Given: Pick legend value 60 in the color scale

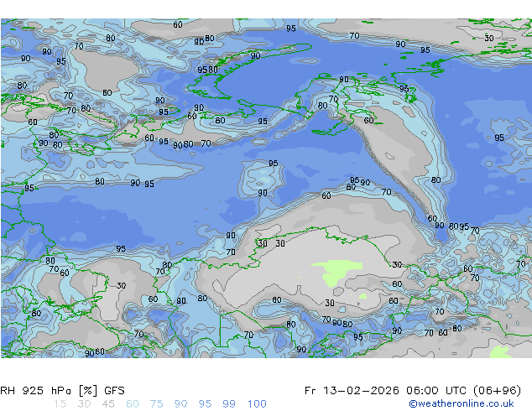Looking at the screenshot, I should point(133,404).
